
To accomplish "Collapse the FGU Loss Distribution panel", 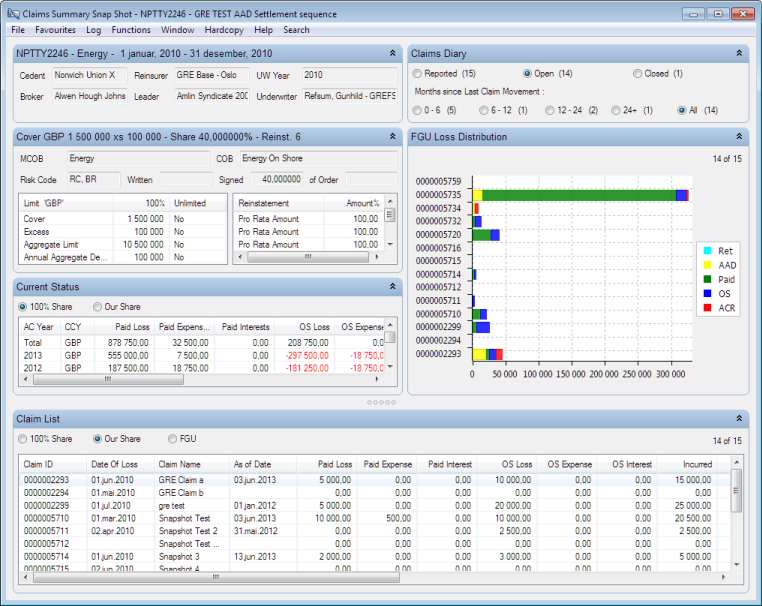I will tap(739, 137).
